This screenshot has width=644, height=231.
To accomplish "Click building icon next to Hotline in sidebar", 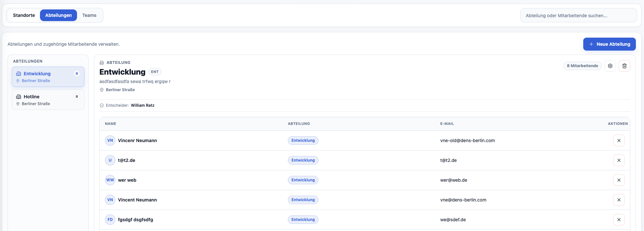I will click(19, 97).
